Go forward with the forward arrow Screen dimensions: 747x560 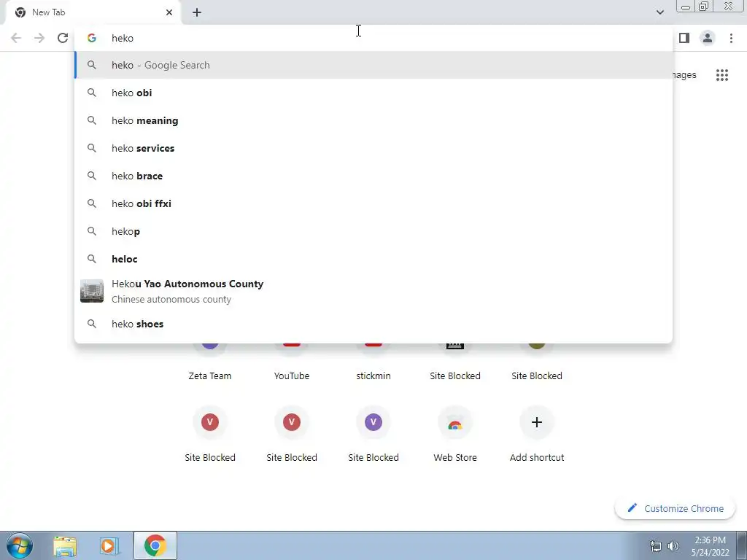click(x=39, y=38)
